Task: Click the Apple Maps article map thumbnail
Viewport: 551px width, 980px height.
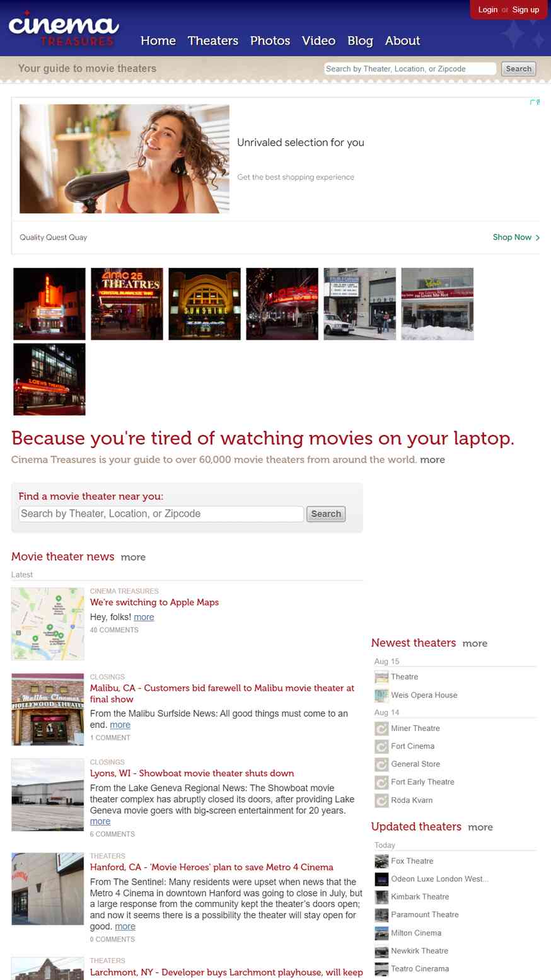Action: [x=47, y=624]
